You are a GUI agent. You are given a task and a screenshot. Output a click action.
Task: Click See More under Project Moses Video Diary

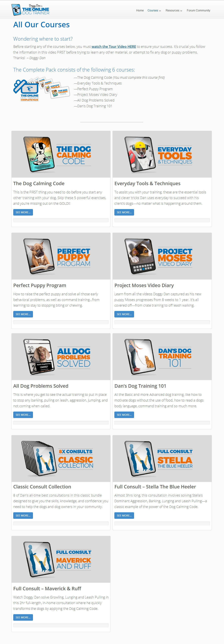point(124,314)
